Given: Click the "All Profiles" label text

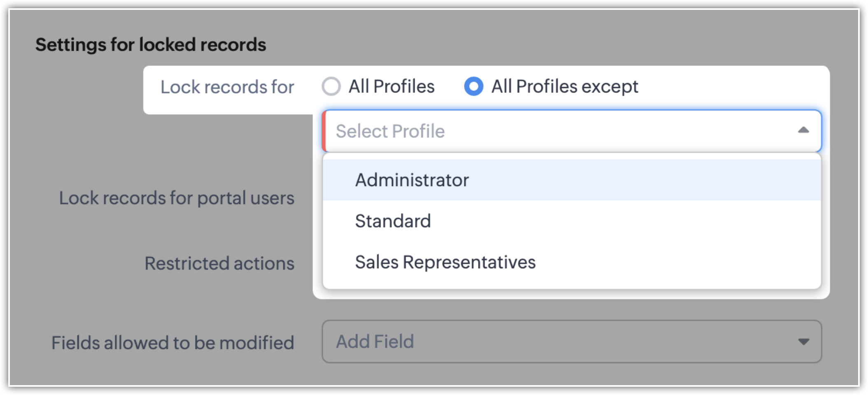Looking at the screenshot, I should [392, 87].
